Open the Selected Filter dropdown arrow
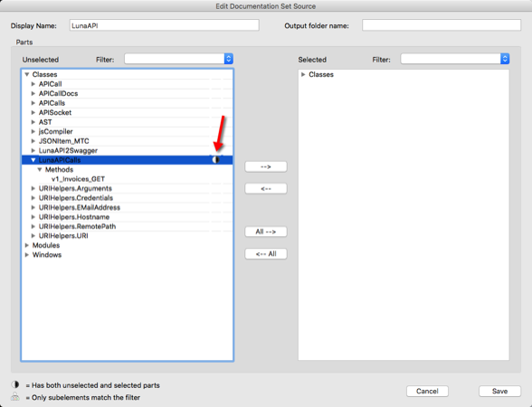 click(x=505, y=59)
